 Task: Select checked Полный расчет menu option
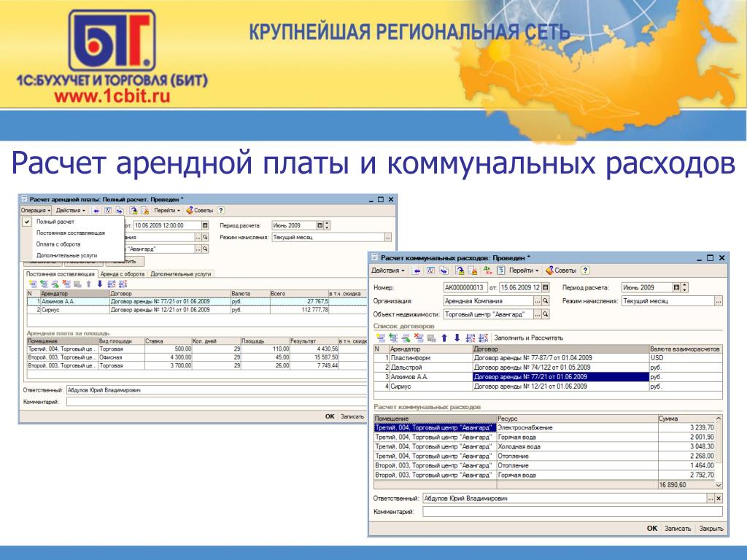55,222
